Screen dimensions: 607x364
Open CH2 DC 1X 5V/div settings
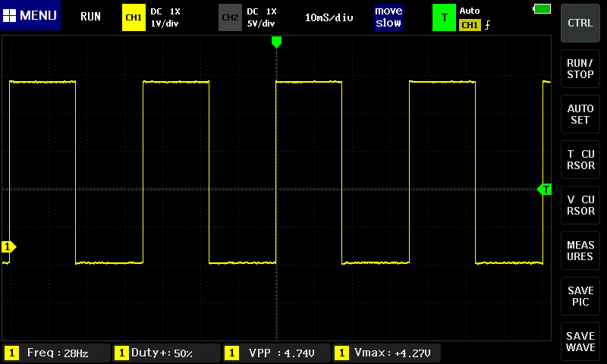pyautogui.click(x=262, y=17)
